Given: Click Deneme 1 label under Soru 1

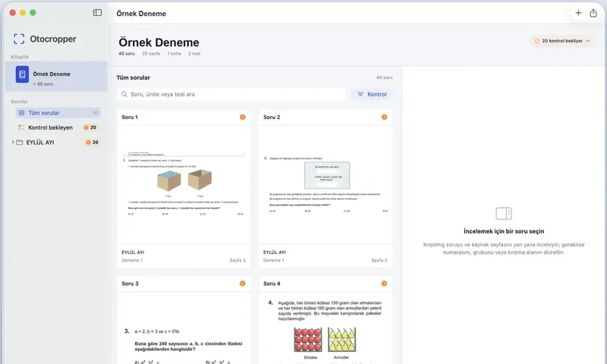Looking at the screenshot, I should pyautogui.click(x=132, y=260).
